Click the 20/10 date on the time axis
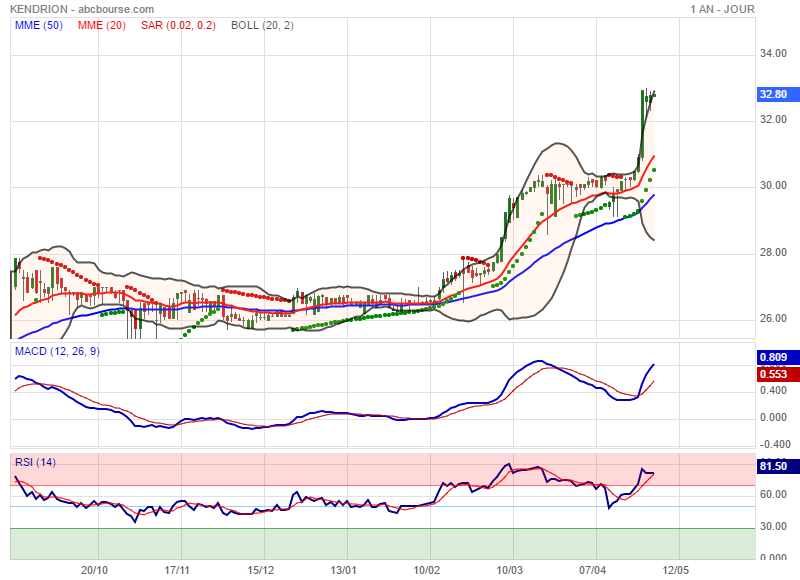800x580 pixels. pos(94,570)
